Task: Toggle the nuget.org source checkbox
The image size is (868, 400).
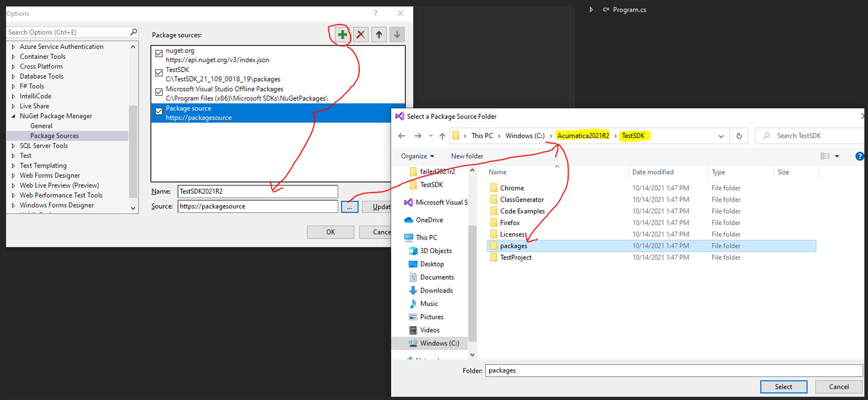Action: click(x=159, y=54)
